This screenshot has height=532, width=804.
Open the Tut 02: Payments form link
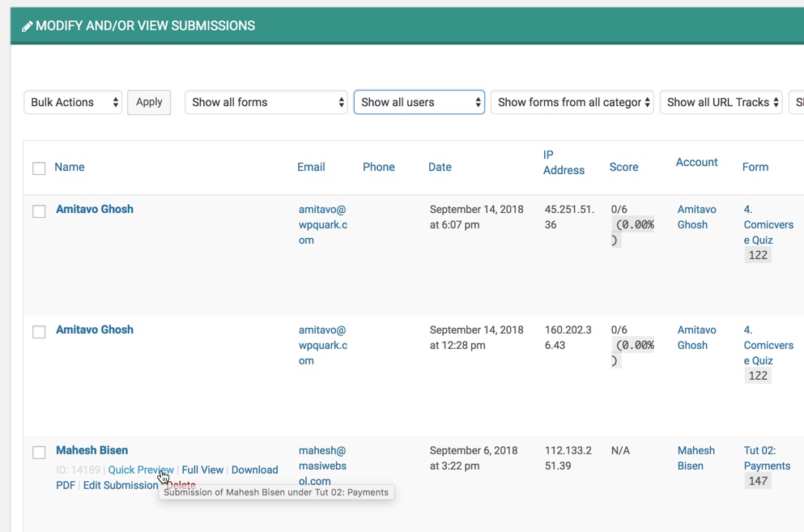767,458
